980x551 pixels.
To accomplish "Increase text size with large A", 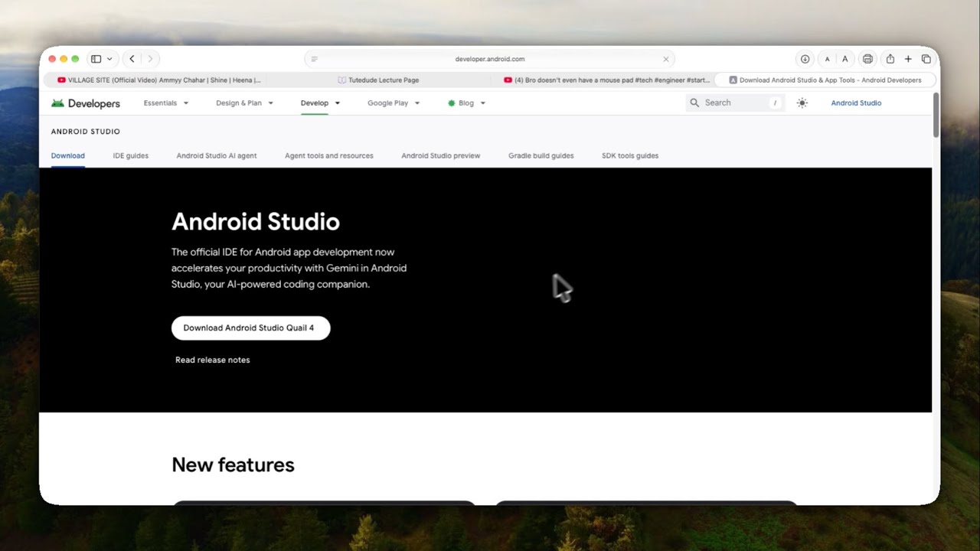I will [845, 59].
